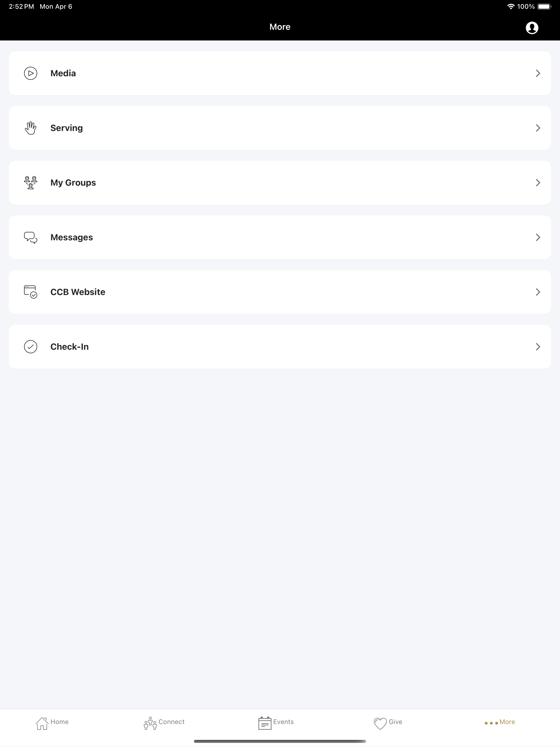The image size is (560, 747).
Task: Tap the Serving hand icon
Action: (30, 128)
